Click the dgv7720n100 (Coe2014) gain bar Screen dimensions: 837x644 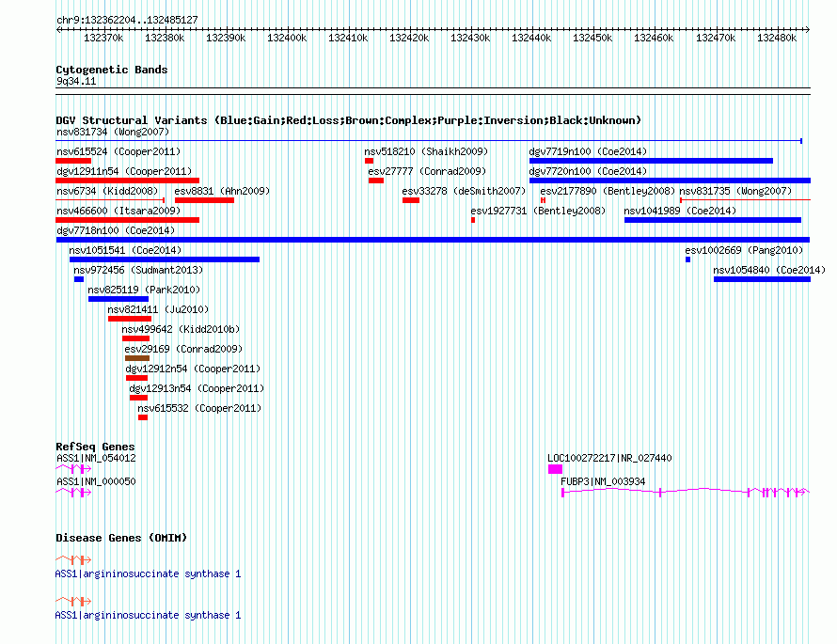(670, 181)
